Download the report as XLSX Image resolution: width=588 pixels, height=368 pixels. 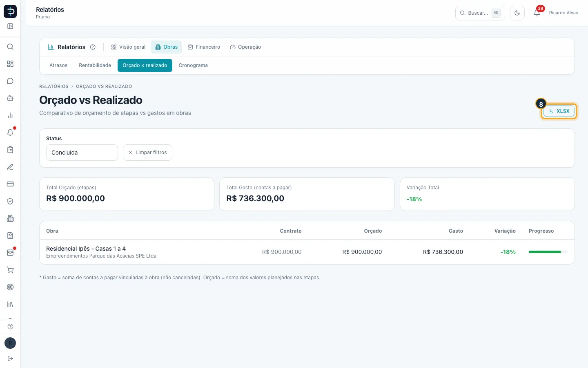559,111
